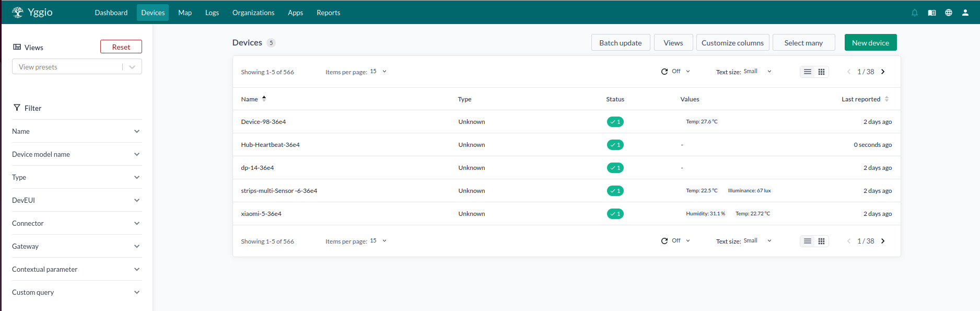Viewport: 980px width, 311px height.
Task: Open Customize columns
Action: 732,42
